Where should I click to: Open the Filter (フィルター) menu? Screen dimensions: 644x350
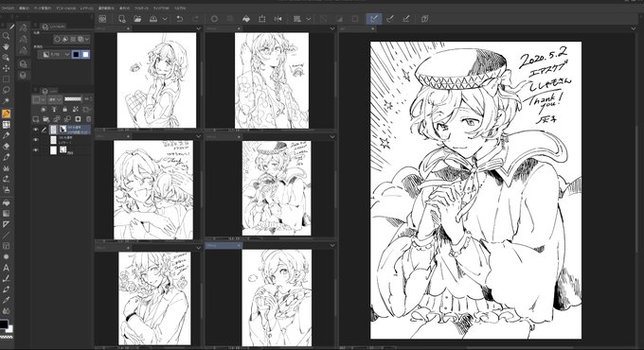tap(141, 8)
